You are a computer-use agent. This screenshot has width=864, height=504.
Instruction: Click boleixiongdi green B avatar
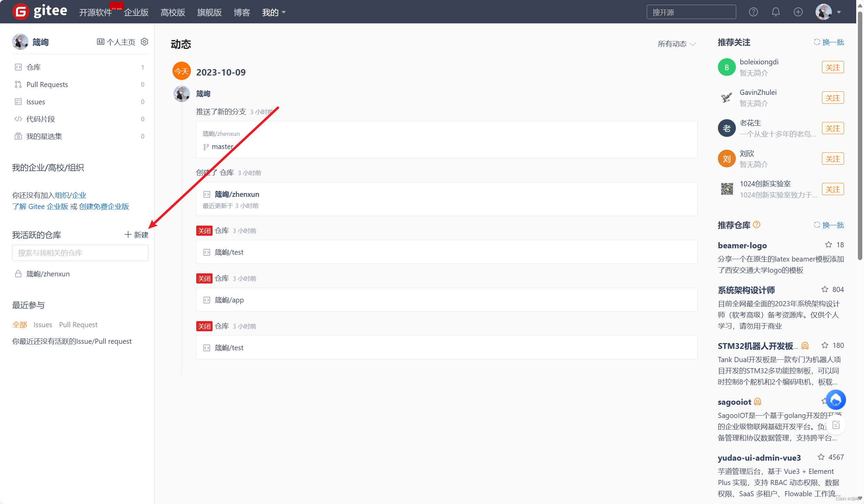click(x=726, y=67)
